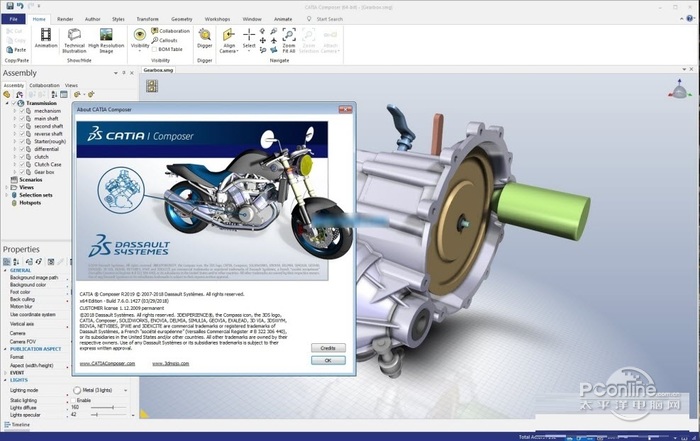Click the Credits button in About dialog
The image size is (700, 441).
click(327, 348)
